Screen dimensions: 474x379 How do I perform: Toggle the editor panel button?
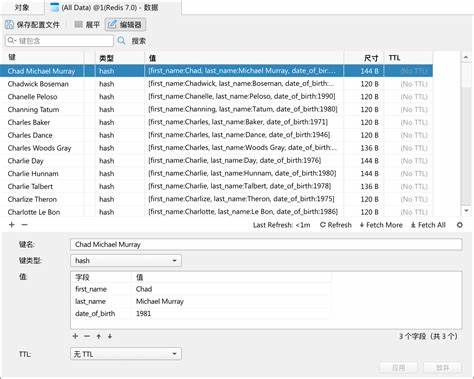click(125, 24)
